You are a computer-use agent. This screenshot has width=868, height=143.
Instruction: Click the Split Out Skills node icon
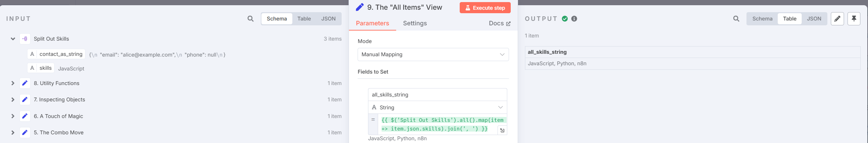point(25,39)
